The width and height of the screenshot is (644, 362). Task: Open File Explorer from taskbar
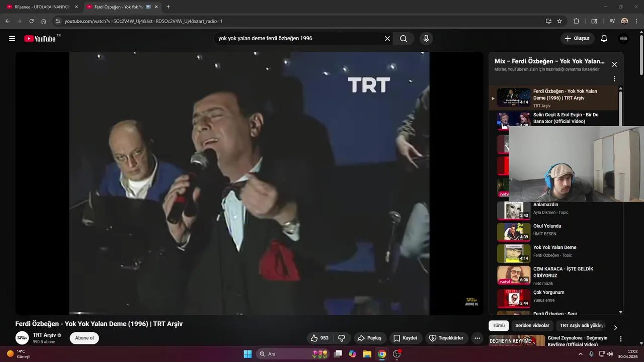[367, 354]
